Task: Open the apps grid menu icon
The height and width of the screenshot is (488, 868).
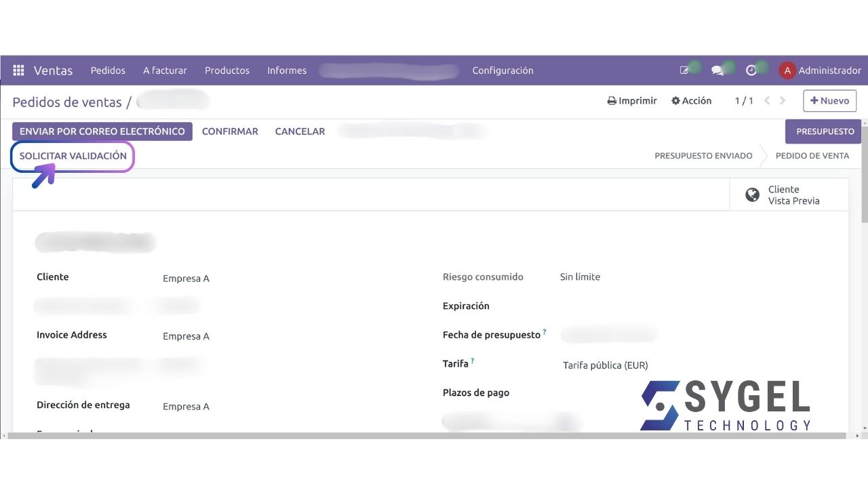Action: tap(18, 70)
